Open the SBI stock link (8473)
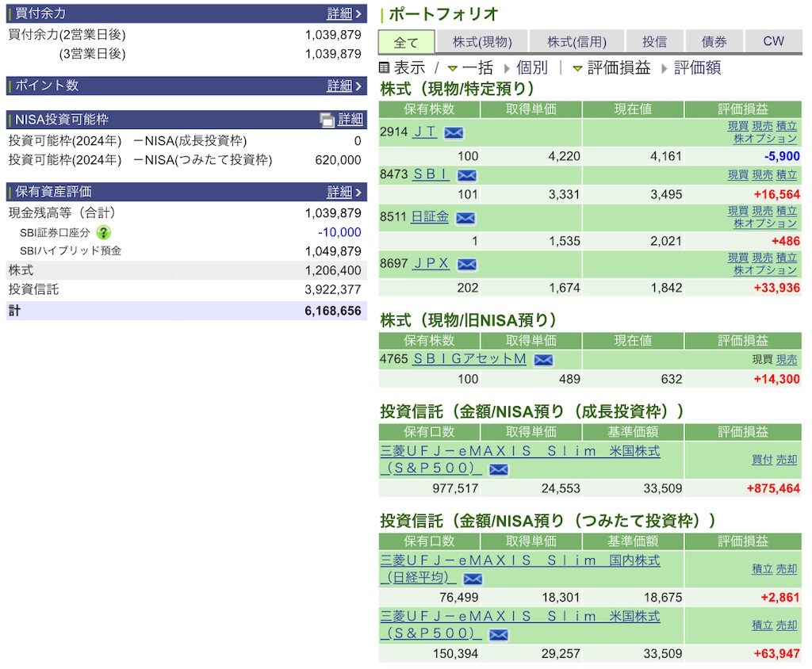 coord(431,174)
